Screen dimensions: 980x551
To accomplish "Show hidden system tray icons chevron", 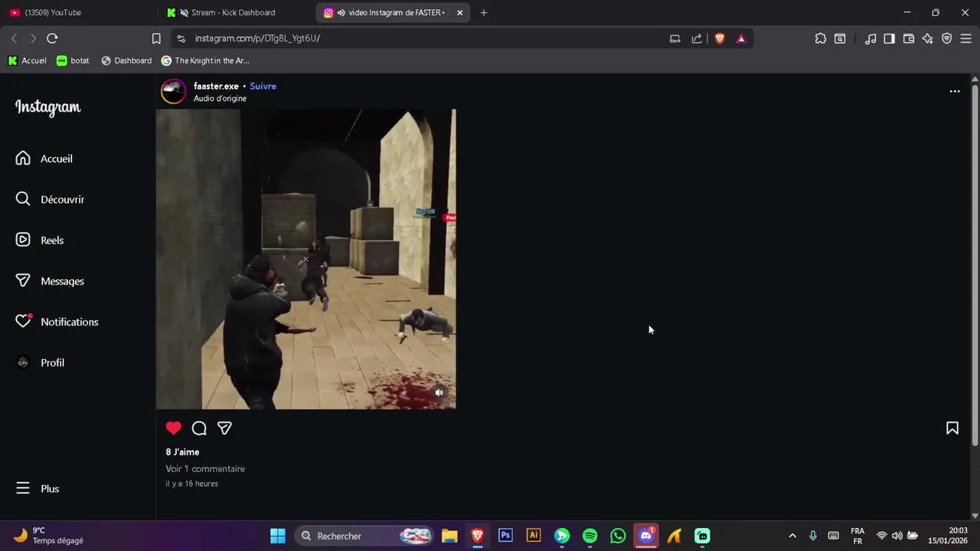I will tap(792, 536).
